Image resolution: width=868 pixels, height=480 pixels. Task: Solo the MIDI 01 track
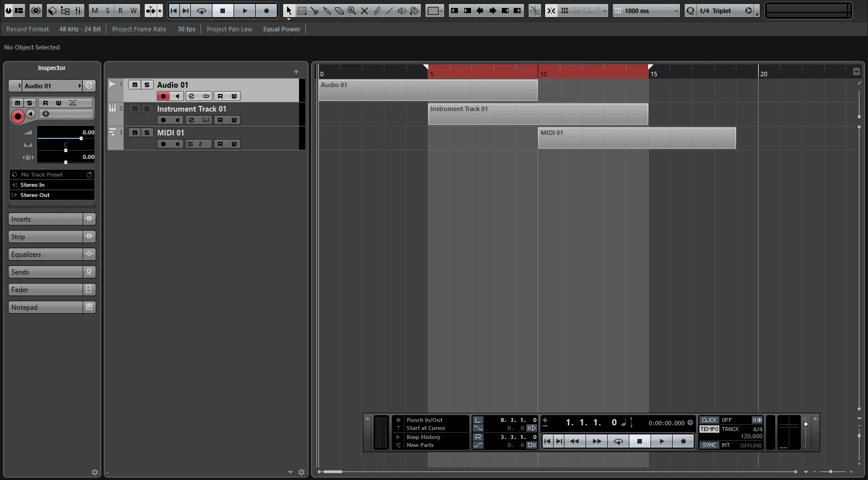[147, 133]
